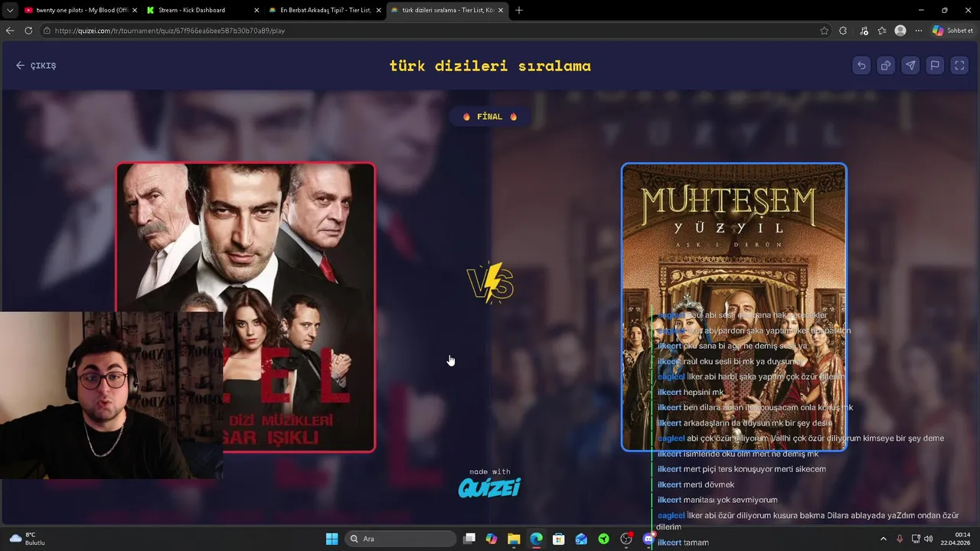Open the media control music icon
The height and width of the screenshot is (551, 980).
[x=864, y=31]
